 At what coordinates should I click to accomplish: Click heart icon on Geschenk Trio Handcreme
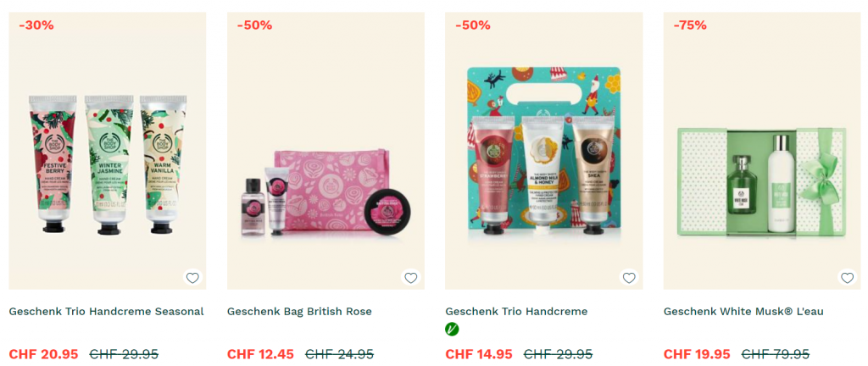[x=629, y=278]
